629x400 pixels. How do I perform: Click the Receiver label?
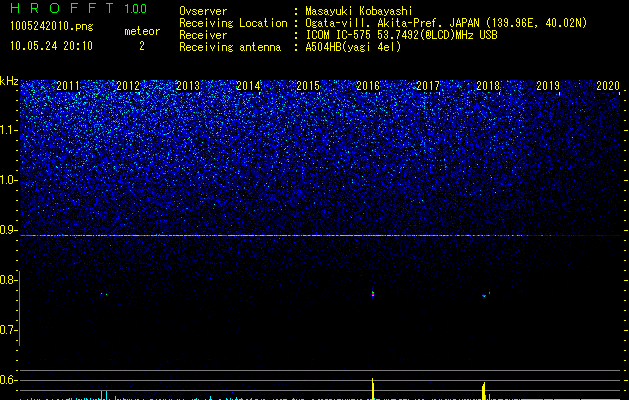click(203, 35)
